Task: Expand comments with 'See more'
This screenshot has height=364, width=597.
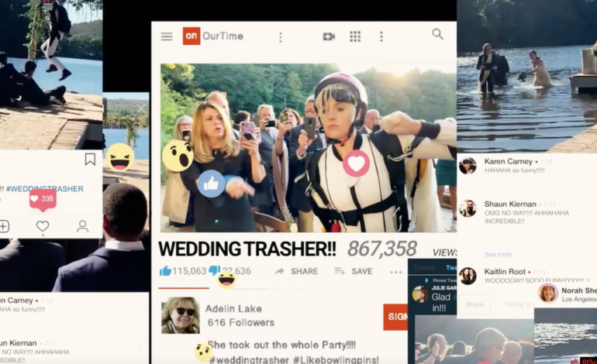Action: [498, 255]
